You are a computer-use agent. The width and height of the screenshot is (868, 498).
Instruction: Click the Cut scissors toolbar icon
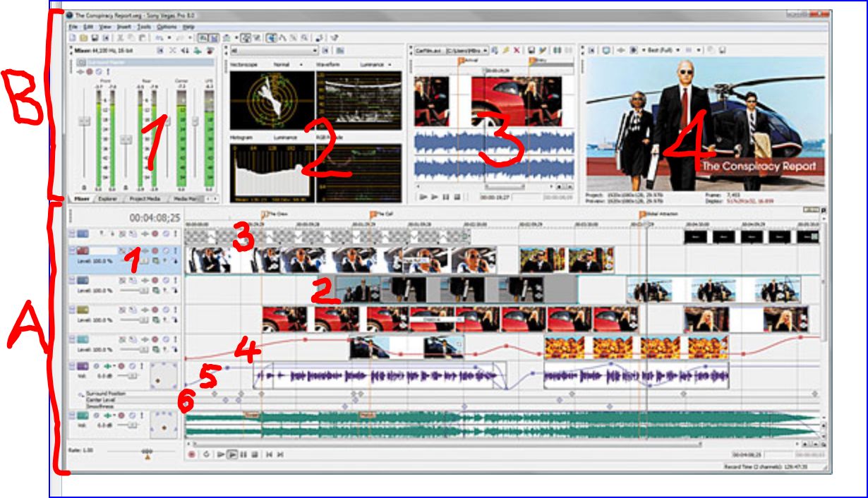tap(120, 38)
